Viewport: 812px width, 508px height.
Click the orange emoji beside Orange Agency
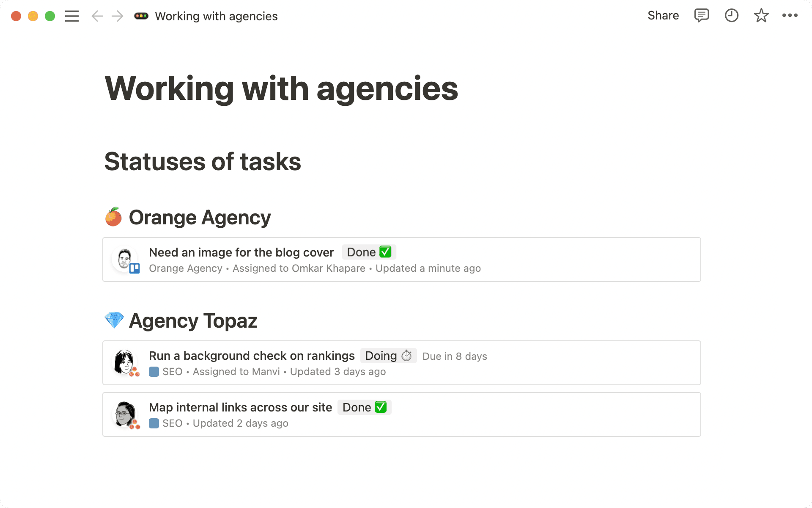(113, 217)
